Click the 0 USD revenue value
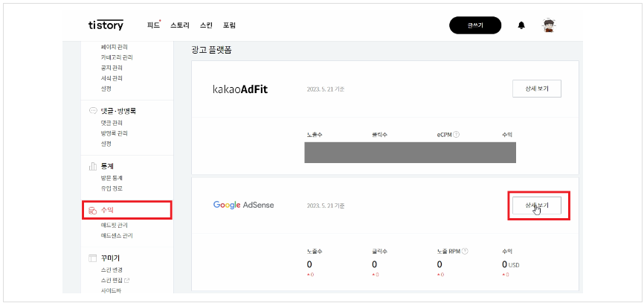The height and width of the screenshot is (306, 644). [x=511, y=264]
